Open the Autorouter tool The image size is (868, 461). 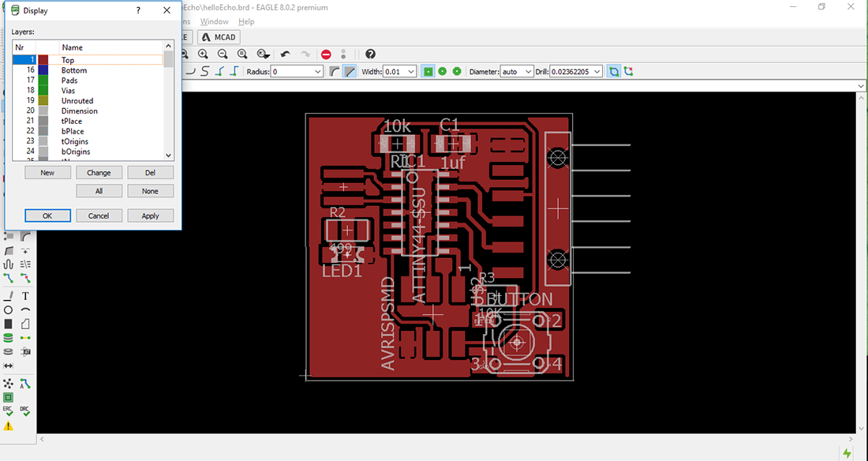coord(25,384)
